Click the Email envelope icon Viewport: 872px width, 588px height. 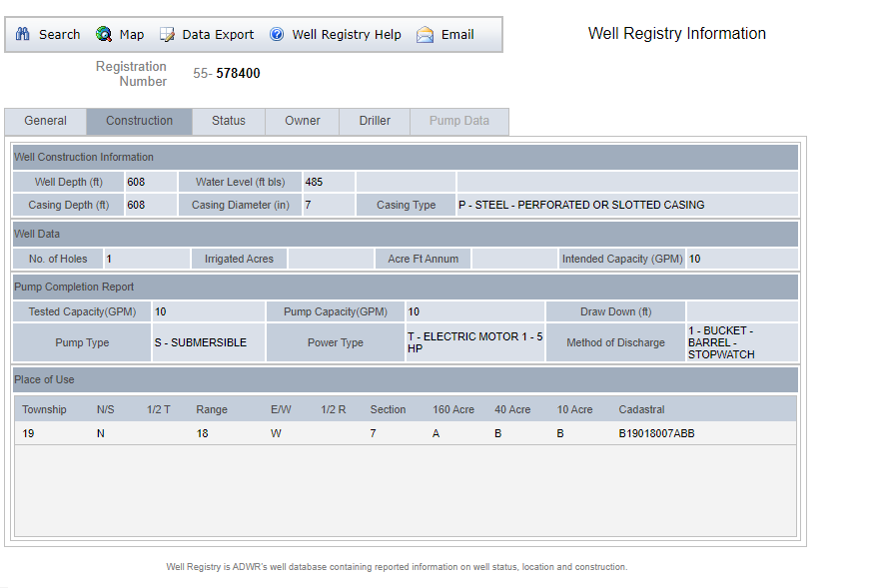pos(426,34)
